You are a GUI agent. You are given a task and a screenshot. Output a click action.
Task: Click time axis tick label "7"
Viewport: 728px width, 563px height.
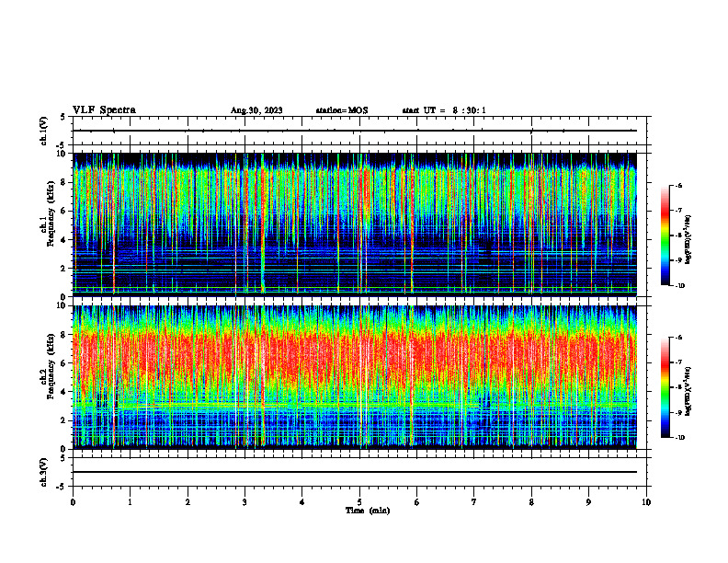click(x=474, y=502)
